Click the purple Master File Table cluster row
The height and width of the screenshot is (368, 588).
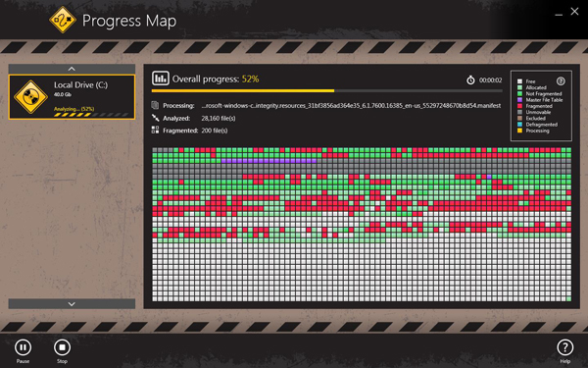269,161
